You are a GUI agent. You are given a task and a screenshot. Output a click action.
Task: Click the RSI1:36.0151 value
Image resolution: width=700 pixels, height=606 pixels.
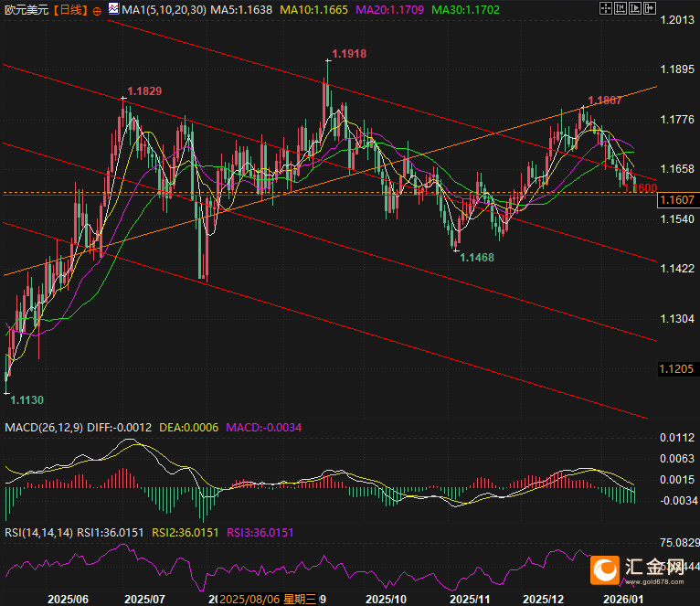[111, 532]
